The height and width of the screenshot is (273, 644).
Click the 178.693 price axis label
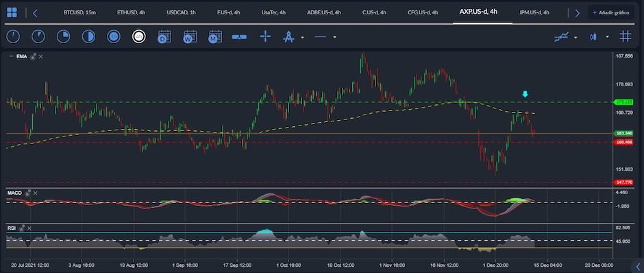click(624, 84)
